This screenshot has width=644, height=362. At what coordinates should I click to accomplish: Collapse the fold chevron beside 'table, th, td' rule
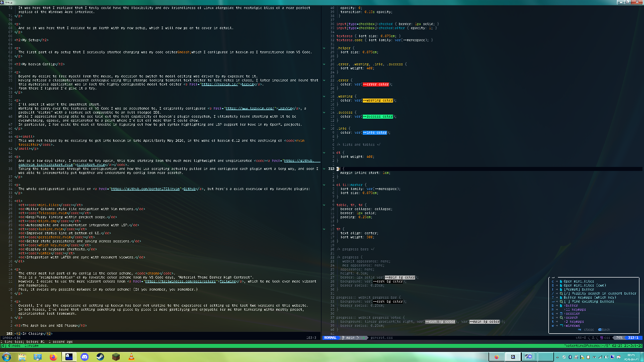[325, 205]
